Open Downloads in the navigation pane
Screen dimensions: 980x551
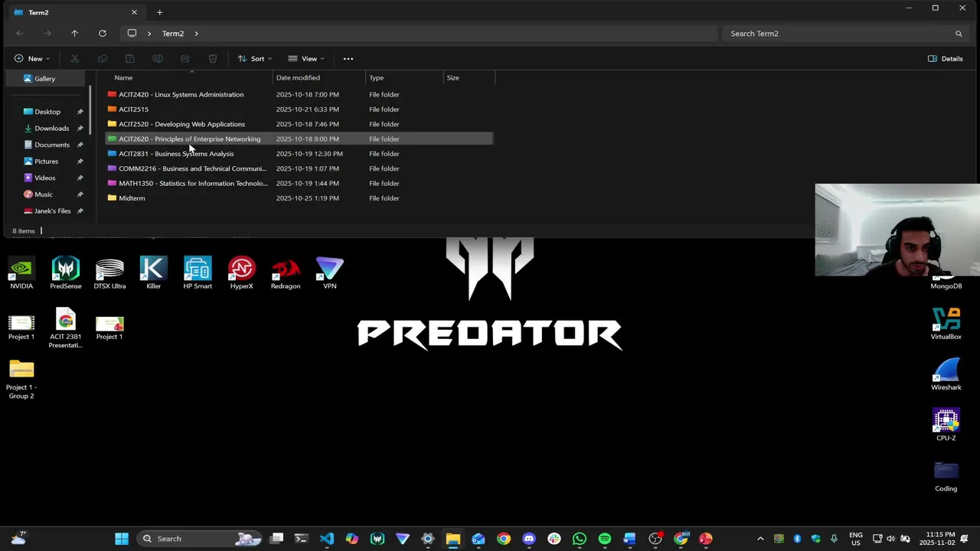(52, 129)
